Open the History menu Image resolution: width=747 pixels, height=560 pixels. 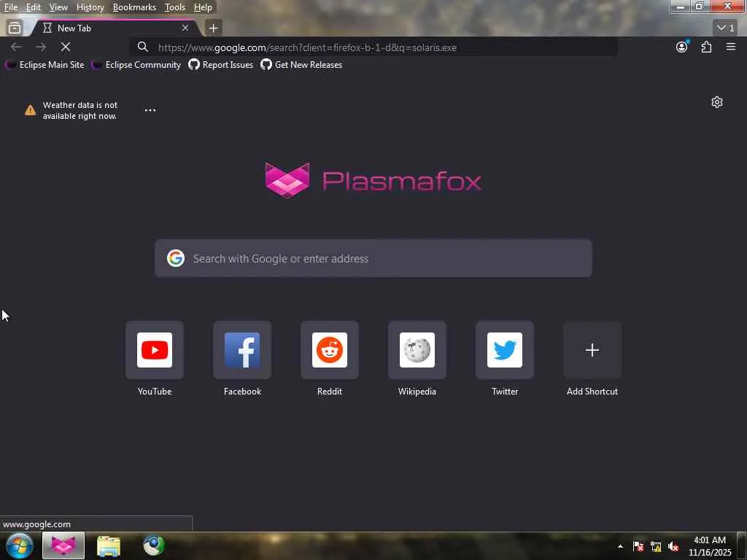point(90,7)
